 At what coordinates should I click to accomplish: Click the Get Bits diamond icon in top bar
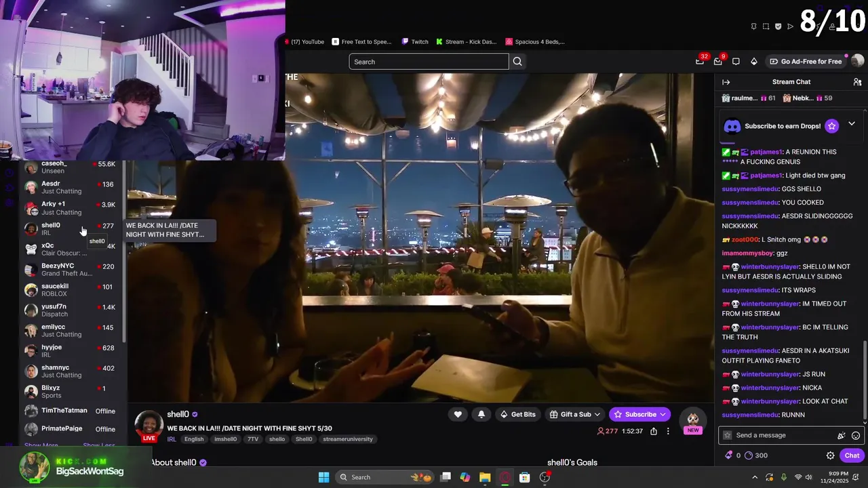point(753,62)
